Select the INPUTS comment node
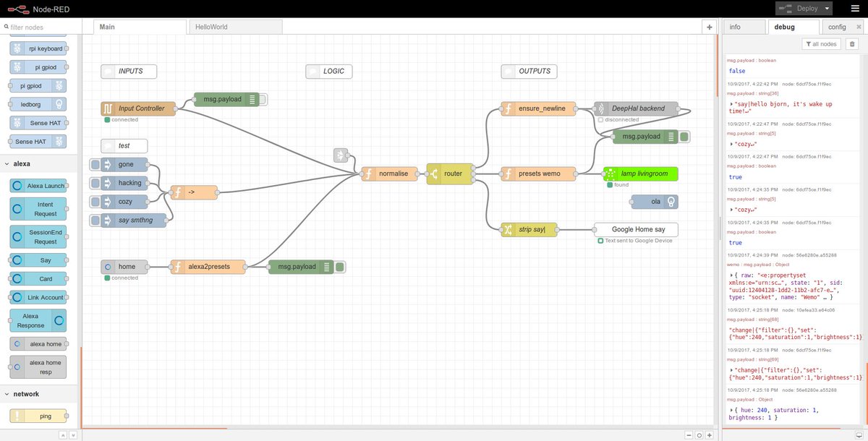 click(x=129, y=71)
